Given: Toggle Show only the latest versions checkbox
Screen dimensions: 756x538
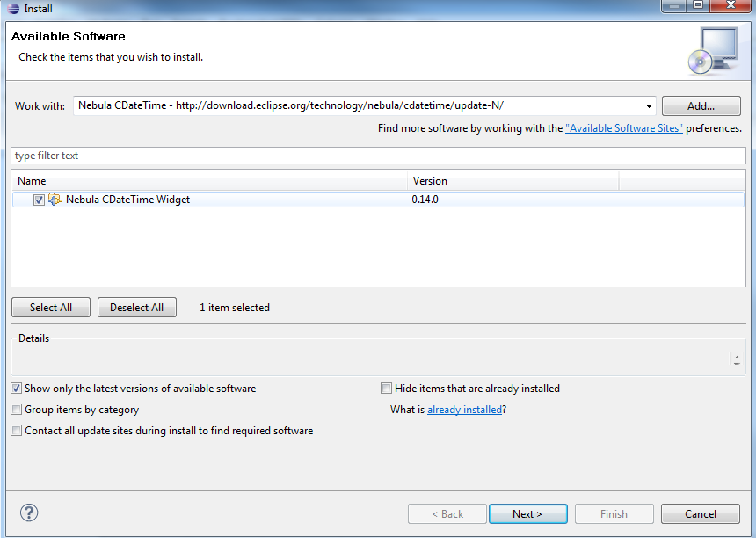Looking at the screenshot, I should click(x=17, y=388).
